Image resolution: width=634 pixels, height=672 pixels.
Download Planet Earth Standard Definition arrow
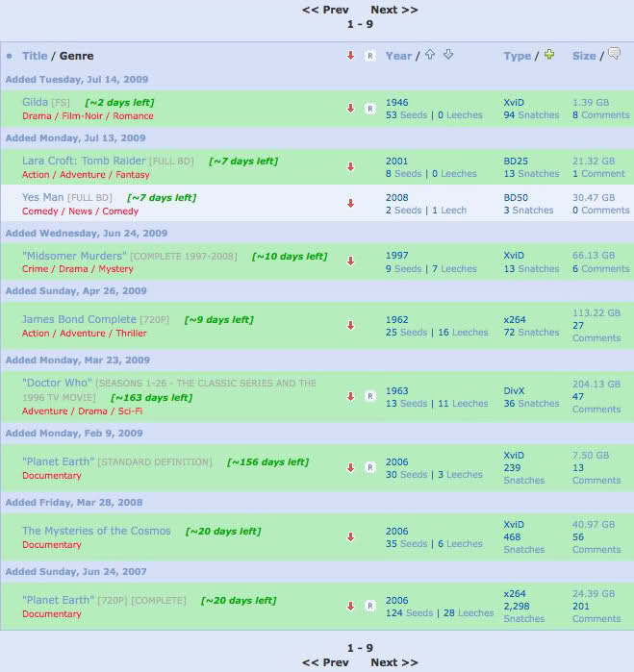pos(350,467)
